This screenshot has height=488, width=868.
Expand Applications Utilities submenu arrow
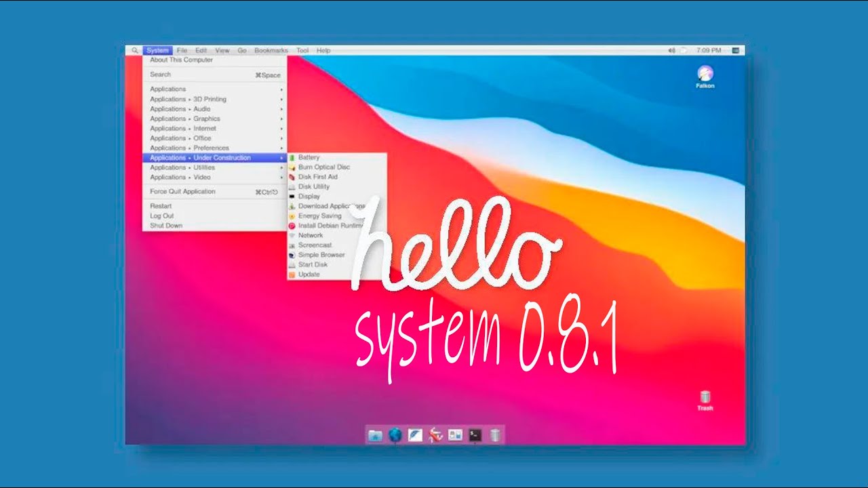click(x=281, y=167)
